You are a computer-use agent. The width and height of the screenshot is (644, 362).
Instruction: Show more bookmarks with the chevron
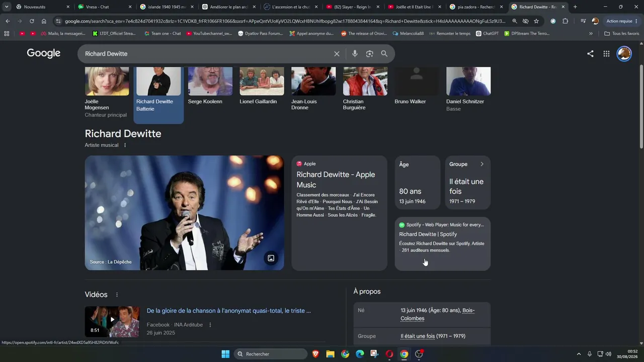pyautogui.click(x=591, y=34)
